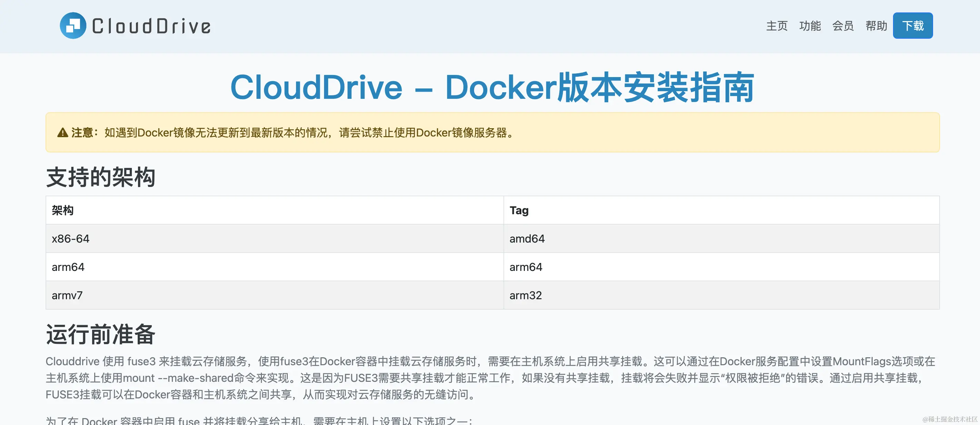Screen dimensions: 980x425
Task: Click the warning triangle icon in notice
Action: (x=63, y=133)
